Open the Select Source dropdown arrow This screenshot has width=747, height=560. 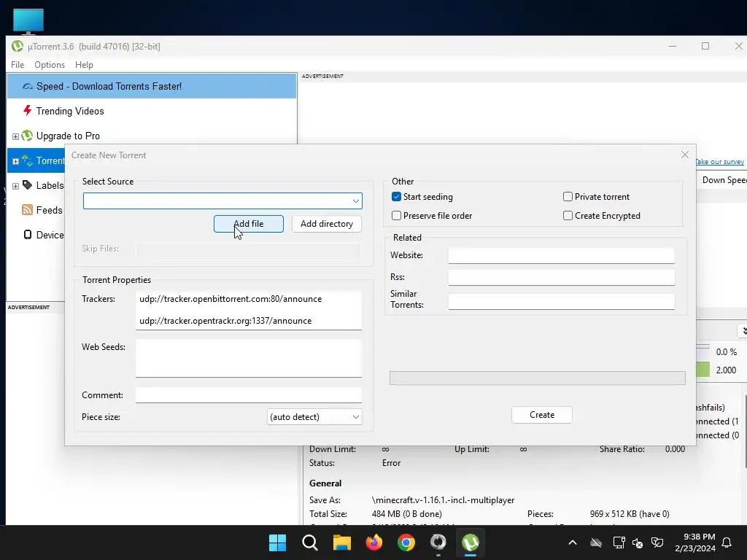[x=355, y=201]
